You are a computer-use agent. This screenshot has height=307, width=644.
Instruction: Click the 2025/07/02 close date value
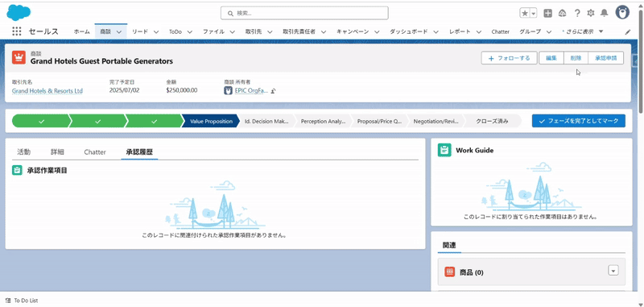click(125, 90)
